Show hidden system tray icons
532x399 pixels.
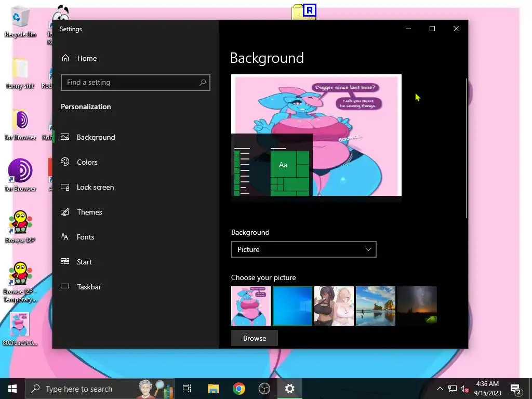[440, 389]
